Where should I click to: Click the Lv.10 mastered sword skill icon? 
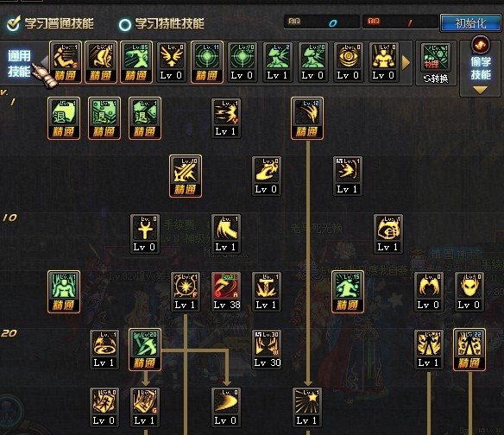[x=186, y=176]
